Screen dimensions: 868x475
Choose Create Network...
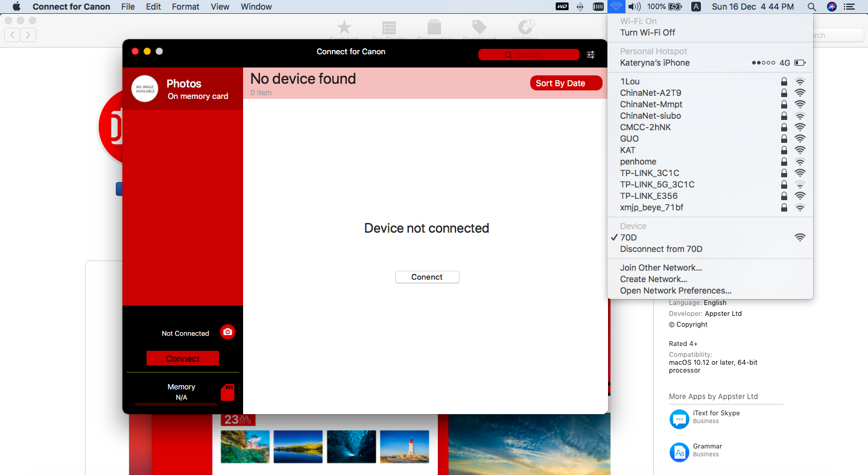(x=710, y=279)
